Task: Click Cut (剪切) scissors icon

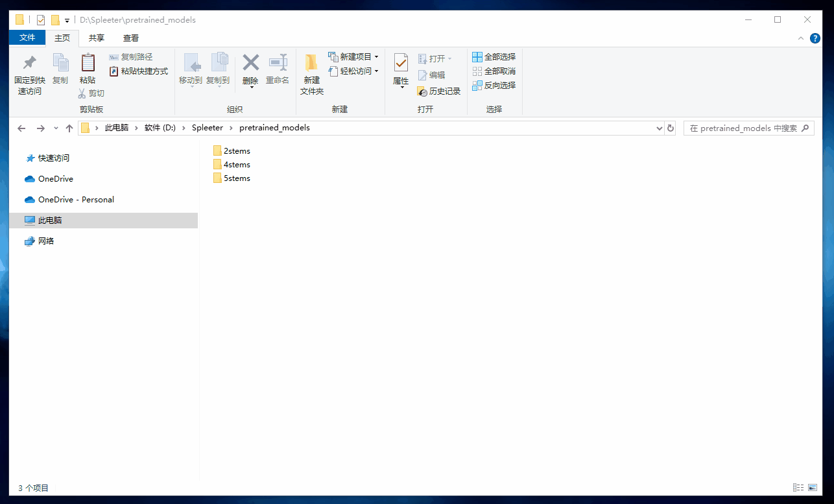Action: [x=82, y=93]
